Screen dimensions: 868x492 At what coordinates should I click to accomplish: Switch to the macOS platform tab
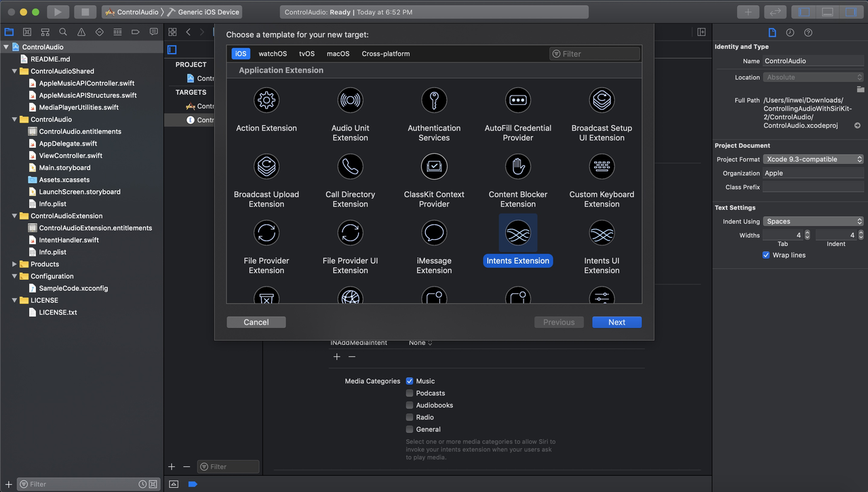point(338,54)
